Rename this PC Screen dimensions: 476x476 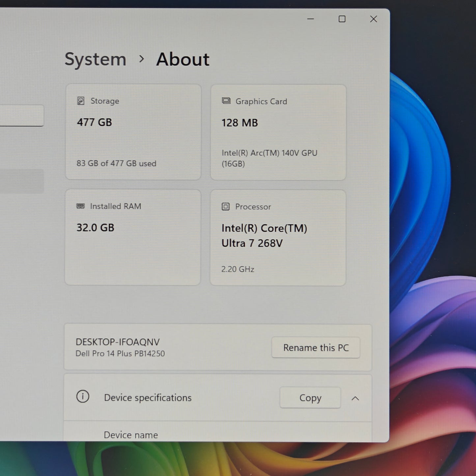[x=316, y=348]
